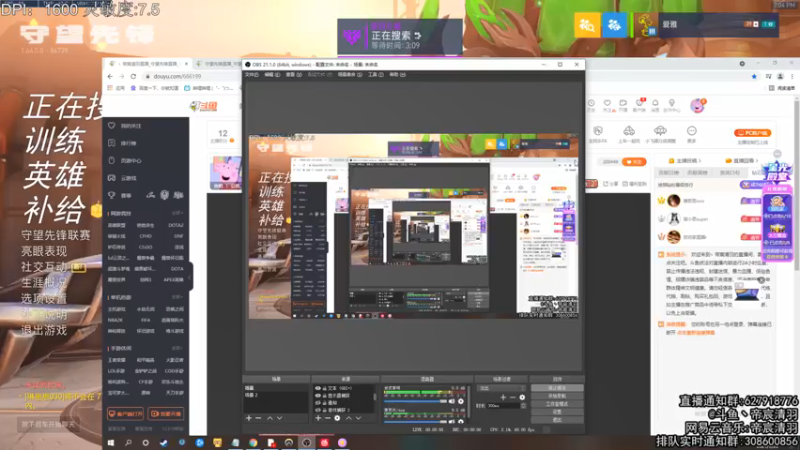Viewport: 800px width, 450px height.
Task: Open Douyu 云游戏 gamepad icon
Action: click(112, 178)
